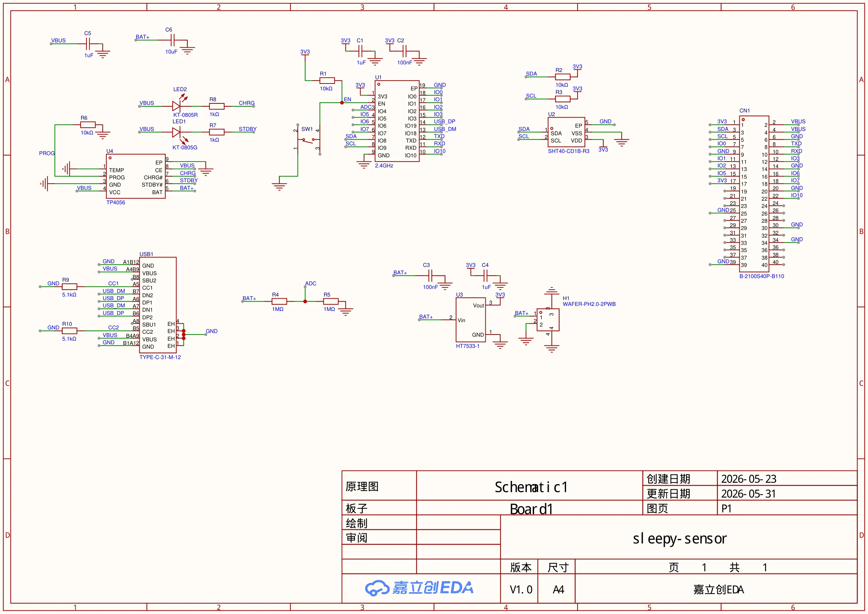
Task: Click the TP4056 part name label
Action: tap(116, 202)
